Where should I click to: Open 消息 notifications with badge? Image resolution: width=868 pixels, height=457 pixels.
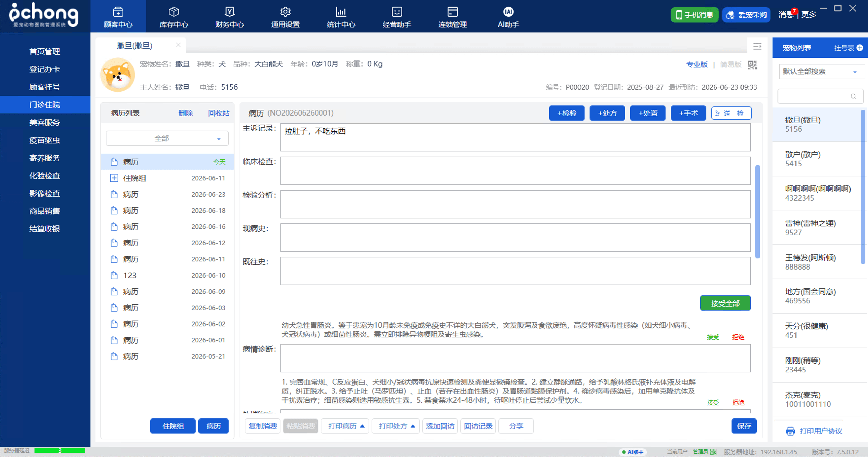(x=787, y=14)
